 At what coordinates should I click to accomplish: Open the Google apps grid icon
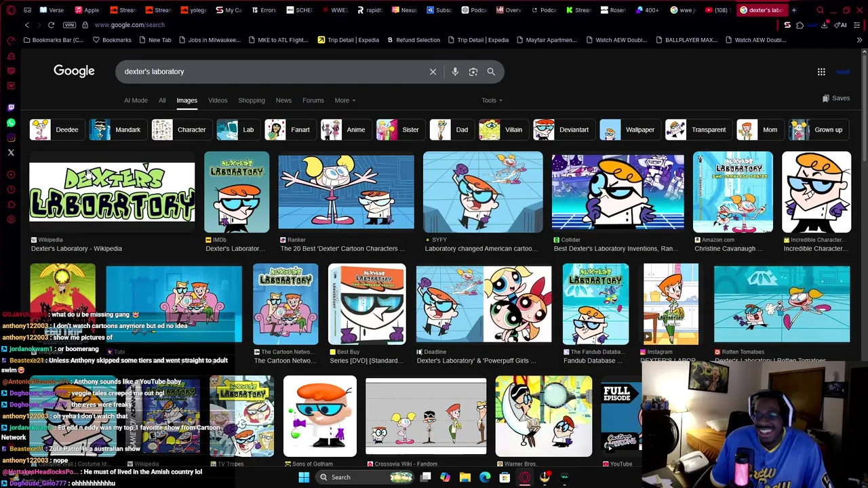[821, 71]
